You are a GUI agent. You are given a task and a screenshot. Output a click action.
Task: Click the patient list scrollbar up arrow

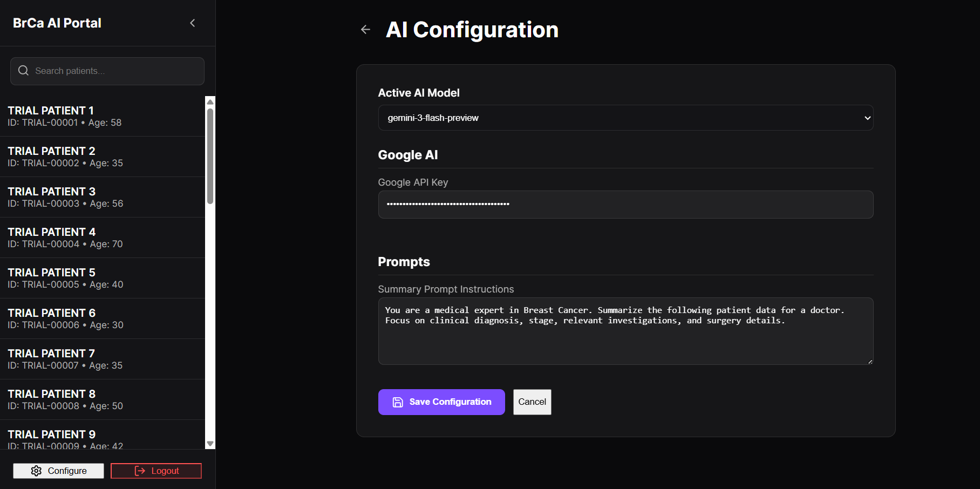(210, 102)
